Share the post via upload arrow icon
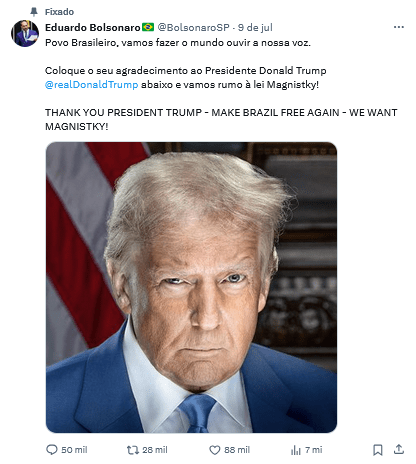Screen dimensions: 416x464 coord(399,449)
